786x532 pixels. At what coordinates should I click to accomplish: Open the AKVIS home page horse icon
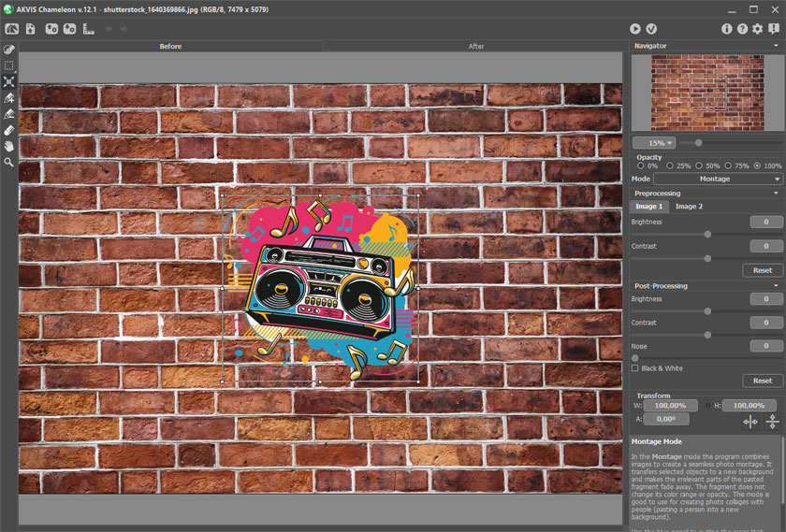[x=11, y=29]
